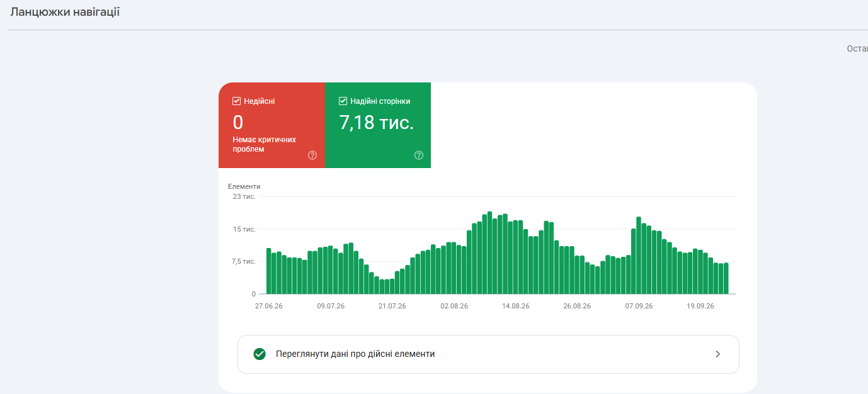The image size is (868, 394).
Task: Click the first chart bar at 27.06.26
Action: (269, 271)
